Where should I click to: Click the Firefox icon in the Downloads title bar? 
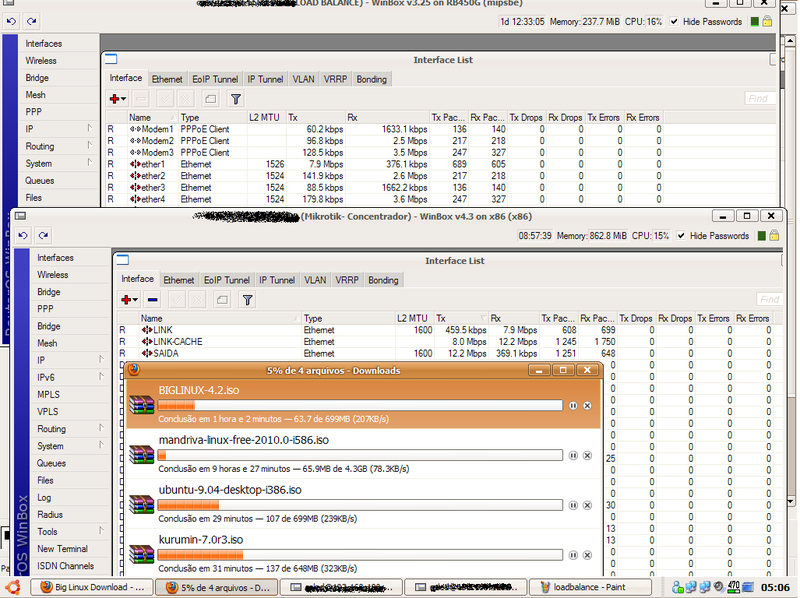pyautogui.click(x=134, y=370)
